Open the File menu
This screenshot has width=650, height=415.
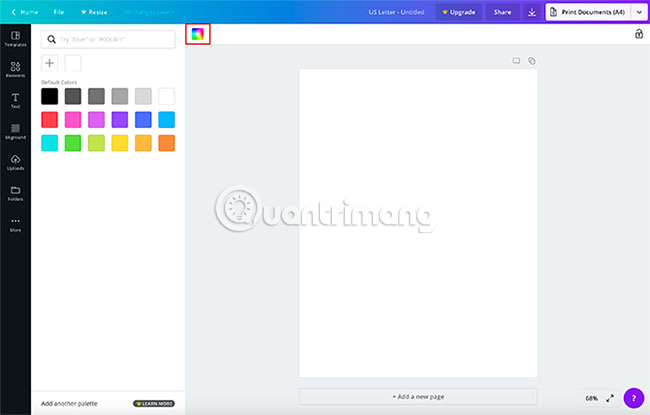pyautogui.click(x=58, y=12)
